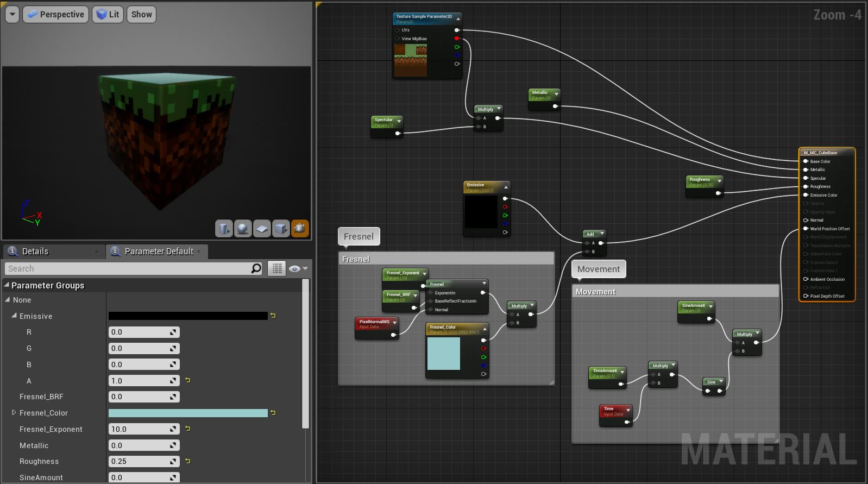
Task: Select the Fresnel comment box header
Action: (446, 259)
